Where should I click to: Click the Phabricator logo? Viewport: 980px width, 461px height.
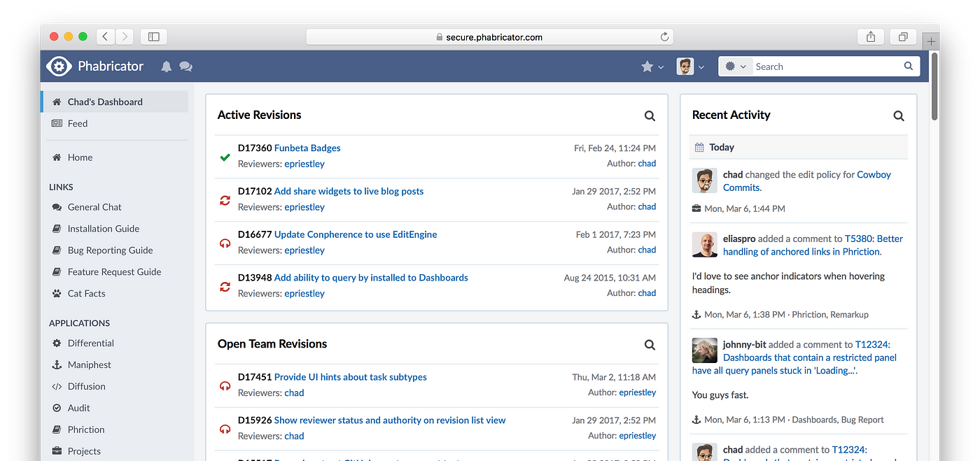[x=59, y=66]
